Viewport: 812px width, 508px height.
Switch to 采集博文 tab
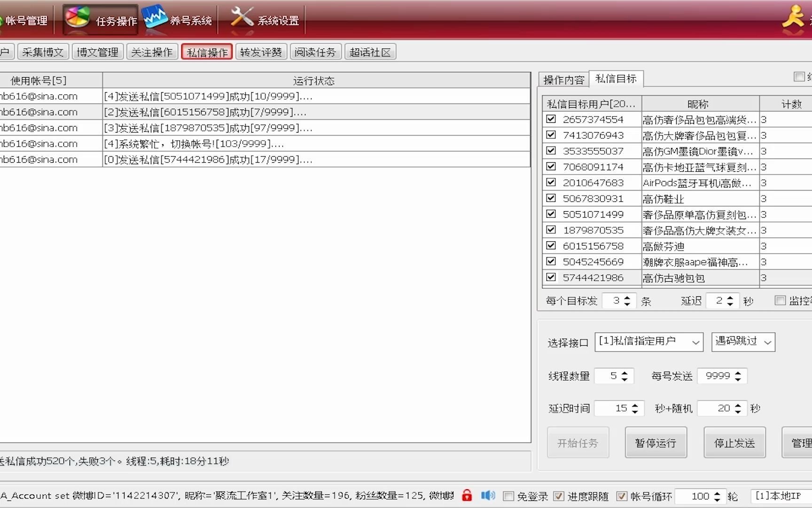pyautogui.click(x=43, y=52)
